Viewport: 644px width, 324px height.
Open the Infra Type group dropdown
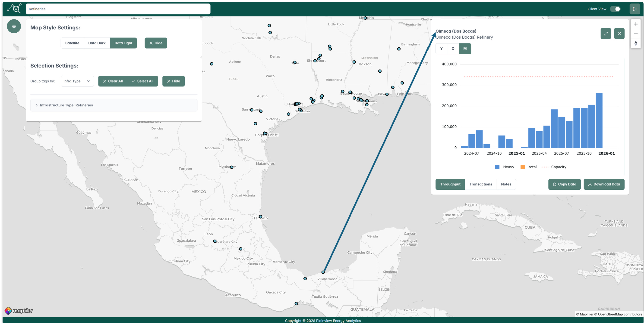[x=77, y=81]
